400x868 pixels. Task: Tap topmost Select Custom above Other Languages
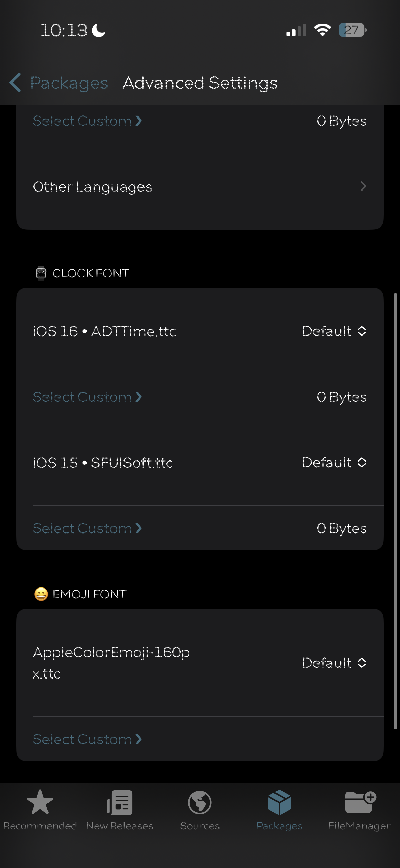pyautogui.click(x=87, y=121)
